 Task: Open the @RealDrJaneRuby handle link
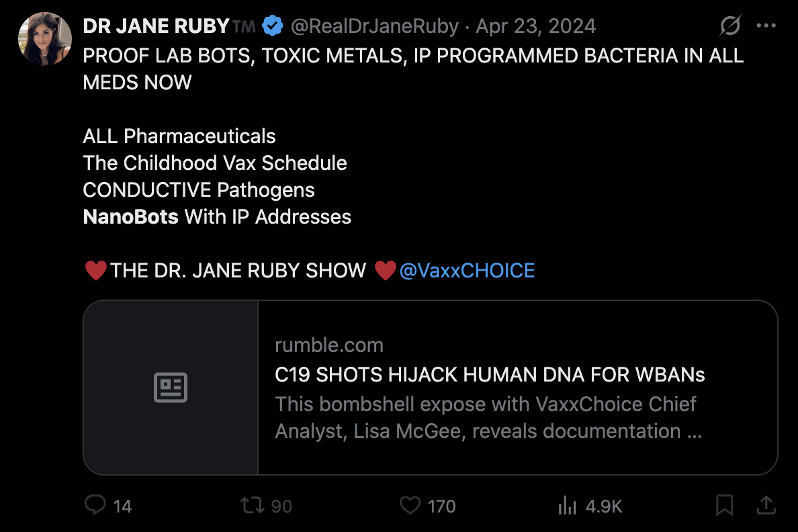(x=375, y=27)
